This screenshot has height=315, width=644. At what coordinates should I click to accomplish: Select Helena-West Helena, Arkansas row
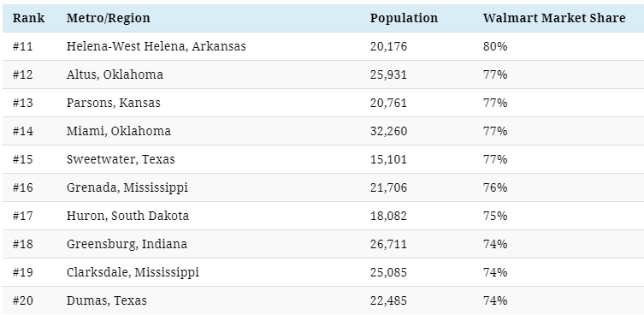[323, 46]
